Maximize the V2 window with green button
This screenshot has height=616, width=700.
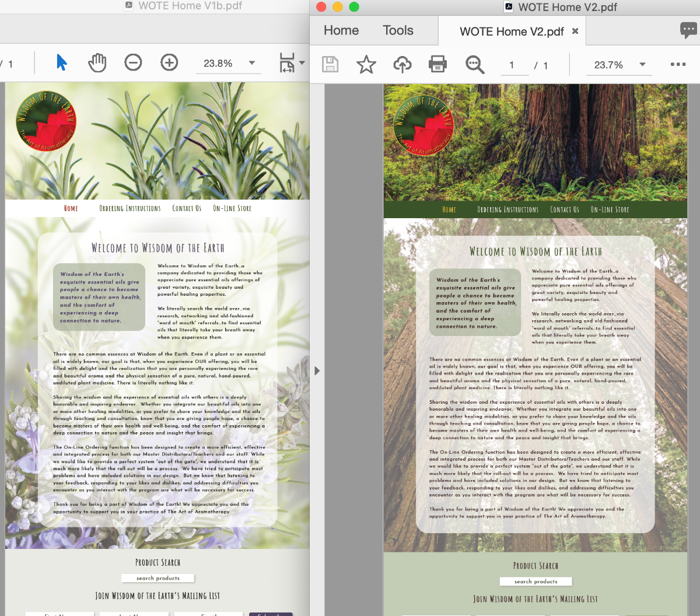click(353, 7)
